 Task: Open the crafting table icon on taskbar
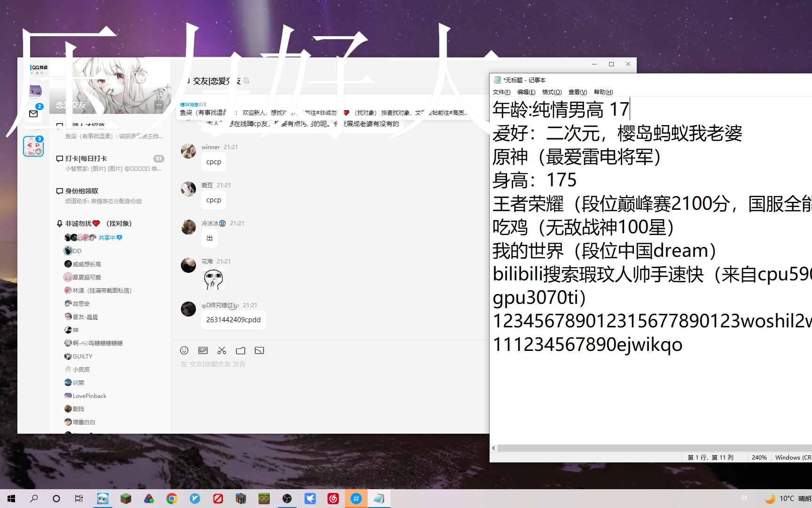(241, 499)
